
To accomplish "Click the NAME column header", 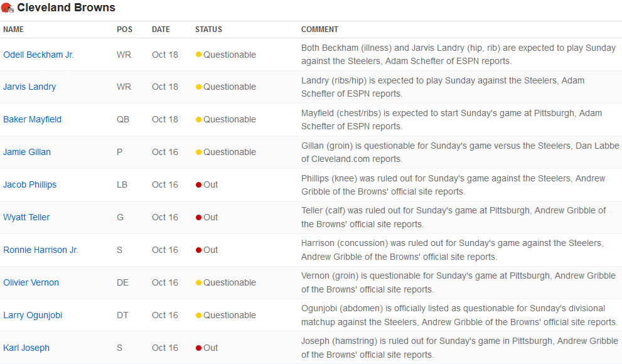I will tap(13, 29).
